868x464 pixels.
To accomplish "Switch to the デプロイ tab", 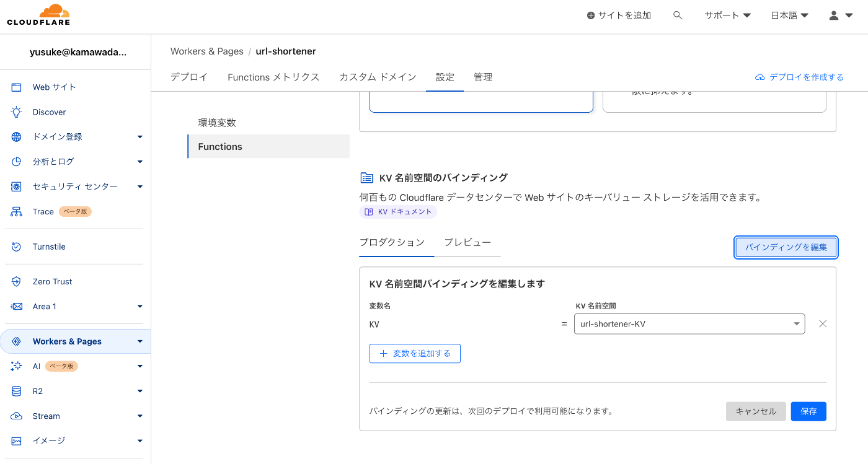I will [189, 77].
